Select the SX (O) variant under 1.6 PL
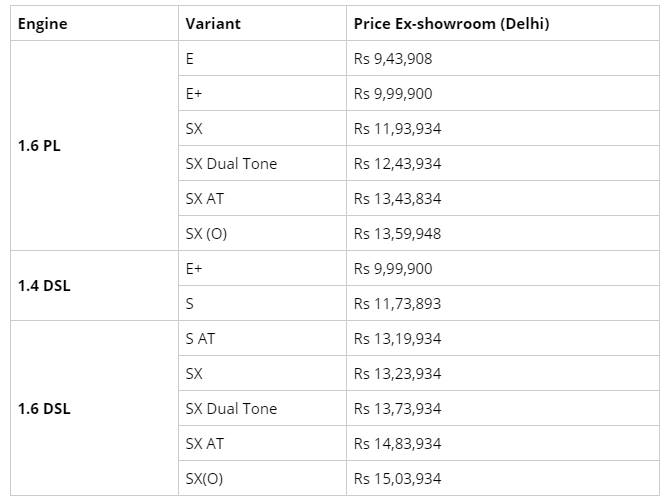669x502 pixels. 207,233
